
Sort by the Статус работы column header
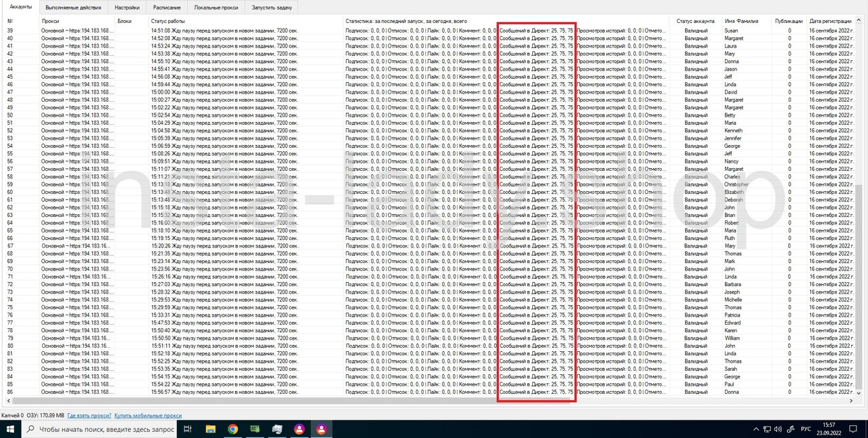click(245, 22)
